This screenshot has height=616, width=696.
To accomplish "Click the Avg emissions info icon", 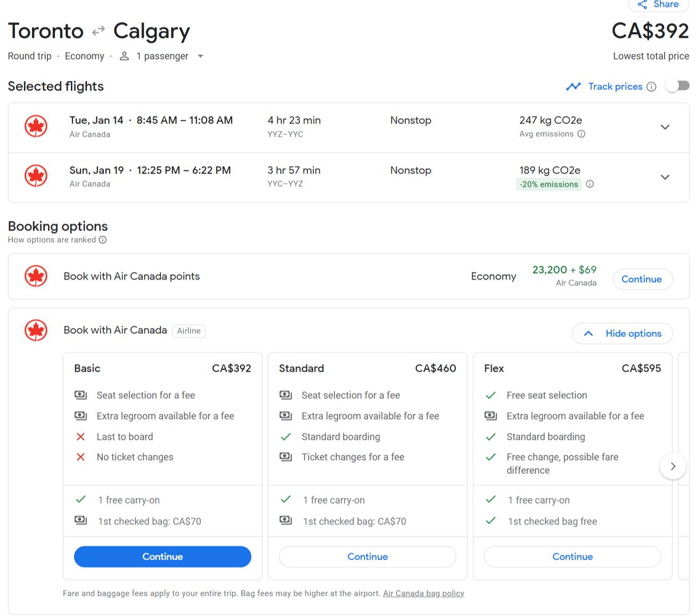I will [582, 134].
